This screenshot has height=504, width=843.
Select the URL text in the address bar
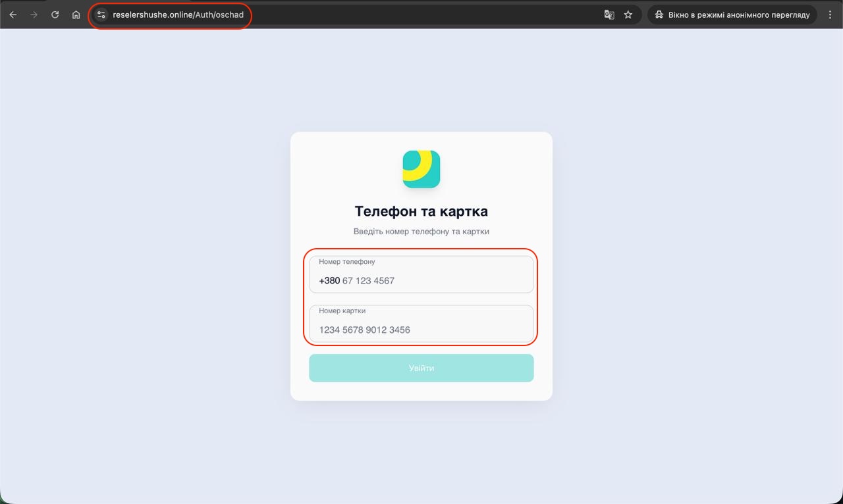[178, 14]
